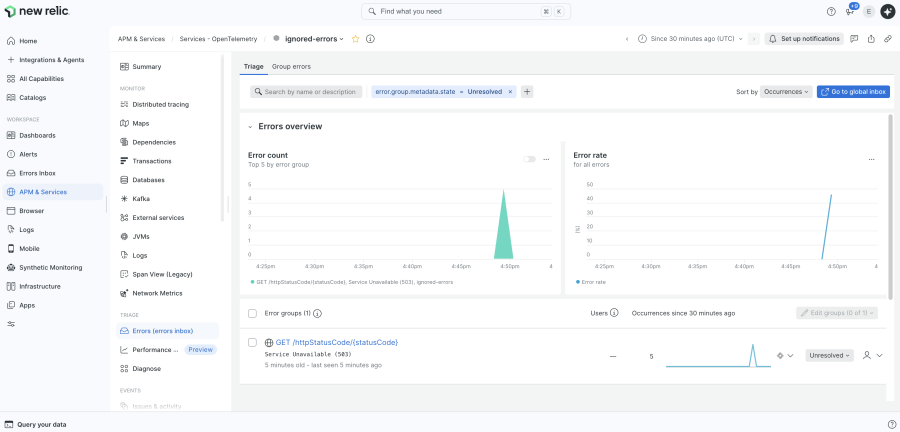Open Query your data bar
This screenshot has width=900, height=432.
36,425
